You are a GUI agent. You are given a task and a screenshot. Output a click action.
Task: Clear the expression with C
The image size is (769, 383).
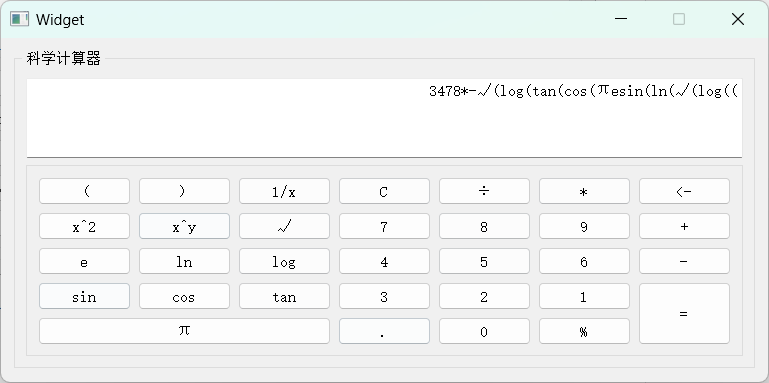[x=384, y=191]
